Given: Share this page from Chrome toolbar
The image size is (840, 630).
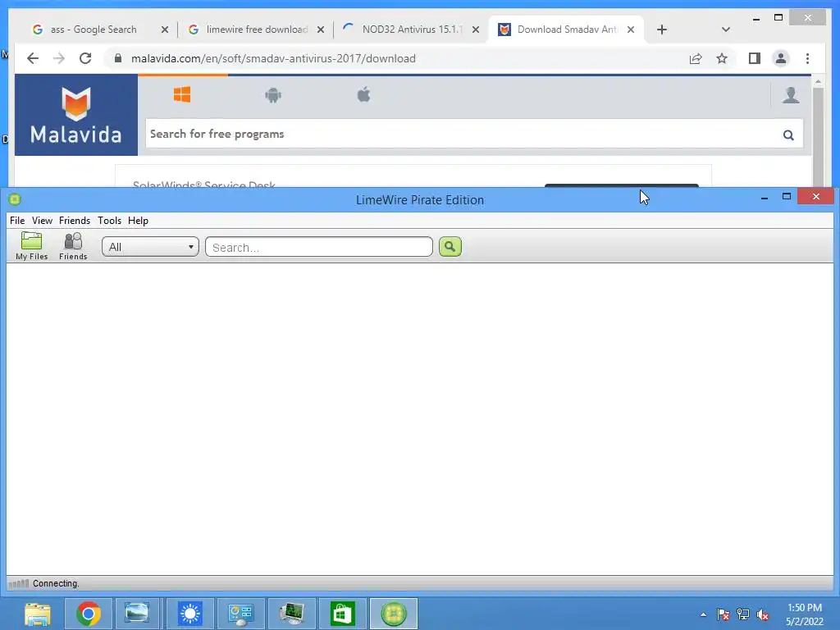Looking at the screenshot, I should coord(696,58).
